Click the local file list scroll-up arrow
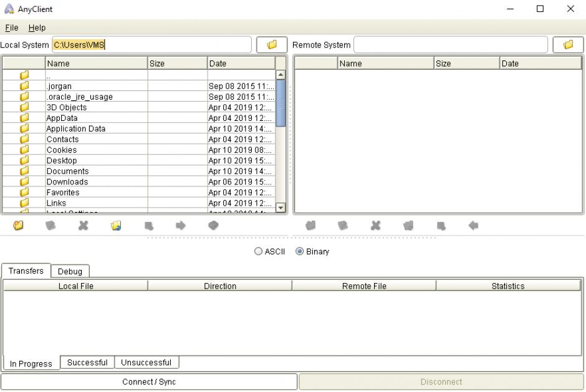586x392 pixels. pos(281,75)
